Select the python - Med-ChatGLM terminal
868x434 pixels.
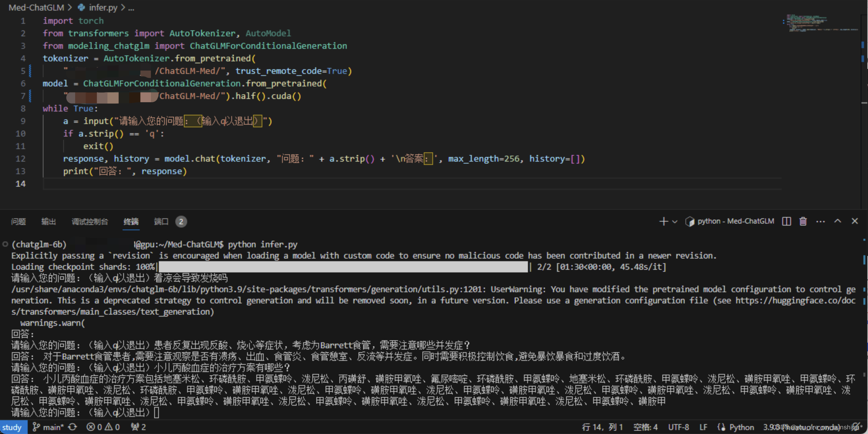click(x=730, y=221)
